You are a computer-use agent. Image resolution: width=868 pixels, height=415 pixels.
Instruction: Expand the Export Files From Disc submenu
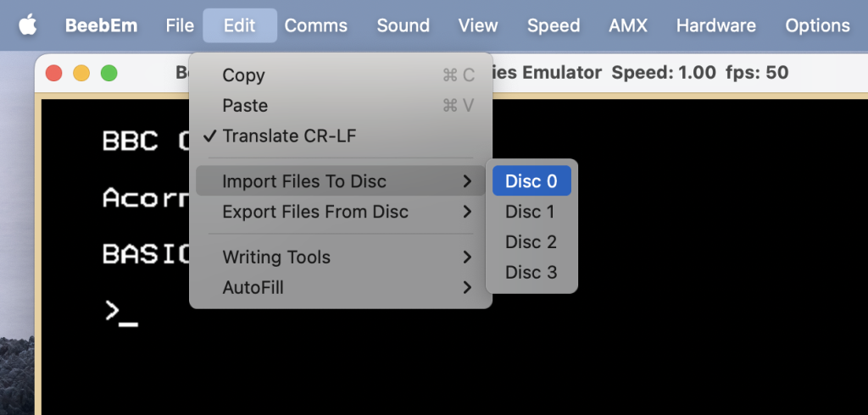click(341, 212)
